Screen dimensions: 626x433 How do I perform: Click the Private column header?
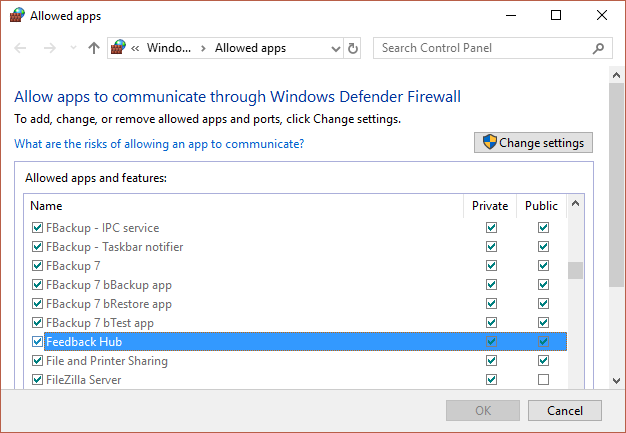491,206
